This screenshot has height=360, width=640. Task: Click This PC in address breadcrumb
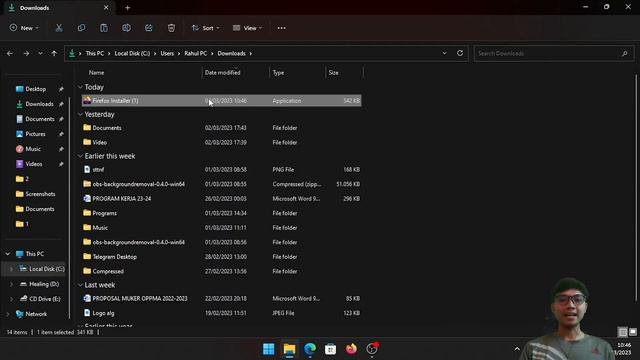95,53
